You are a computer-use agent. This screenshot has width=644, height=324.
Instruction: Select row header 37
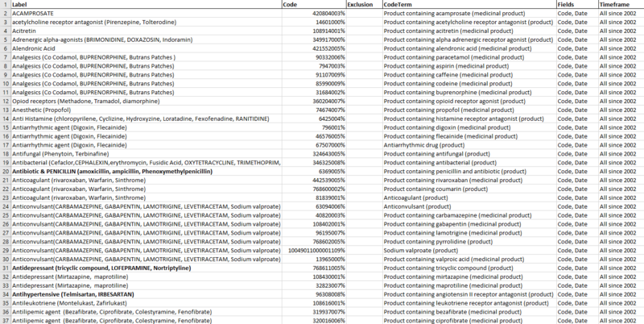(x=6, y=321)
